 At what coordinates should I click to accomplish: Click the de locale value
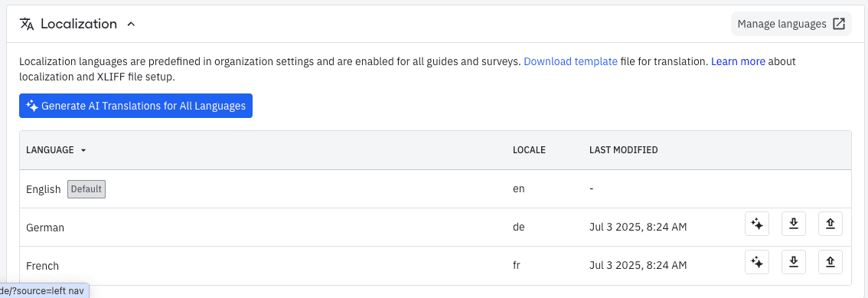coord(519,227)
